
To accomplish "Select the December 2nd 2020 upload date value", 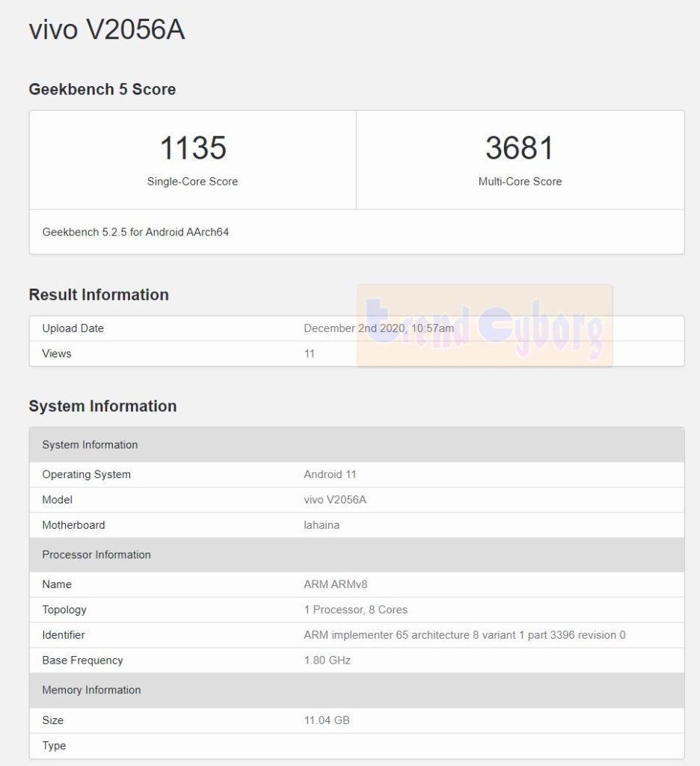I will point(368,328).
